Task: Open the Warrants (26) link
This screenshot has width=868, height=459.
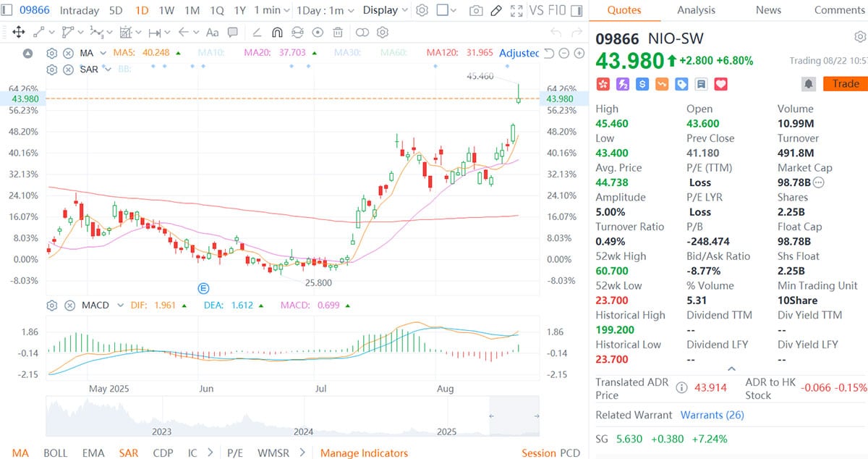Action: (x=711, y=415)
